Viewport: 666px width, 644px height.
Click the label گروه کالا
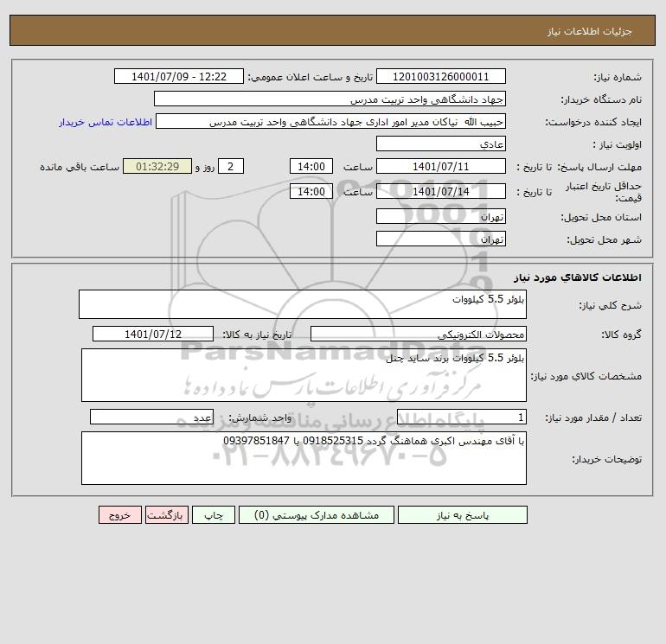click(621, 335)
